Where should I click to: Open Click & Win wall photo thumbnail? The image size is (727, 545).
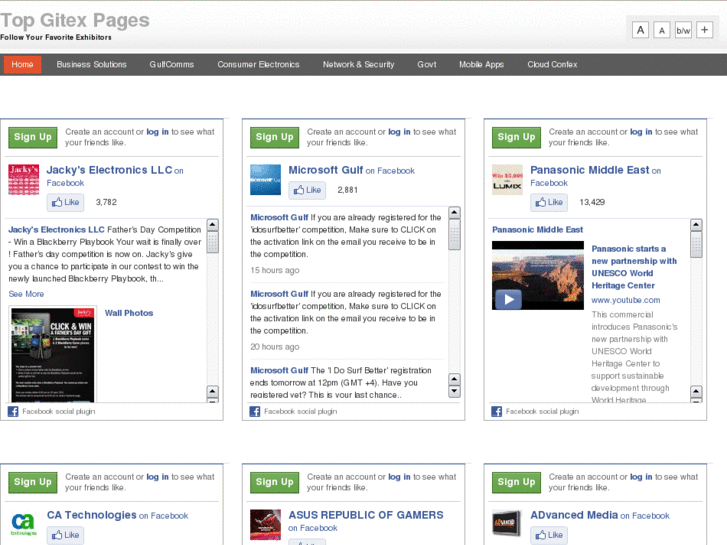pos(53,354)
